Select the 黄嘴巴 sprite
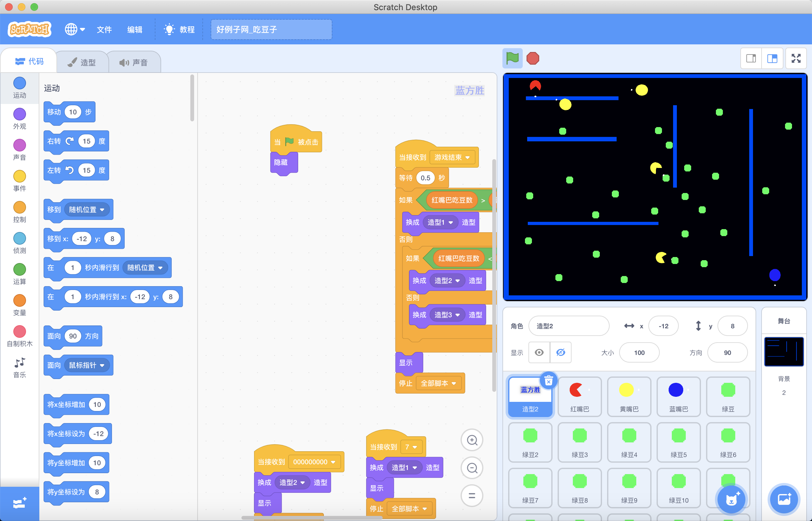Viewport: 812px width, 521px height. tap(629, 396)
